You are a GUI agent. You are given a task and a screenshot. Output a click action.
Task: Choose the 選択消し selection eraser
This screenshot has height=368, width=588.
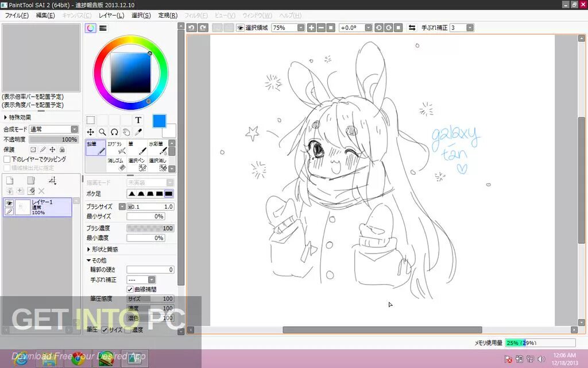tap(158, 164)
